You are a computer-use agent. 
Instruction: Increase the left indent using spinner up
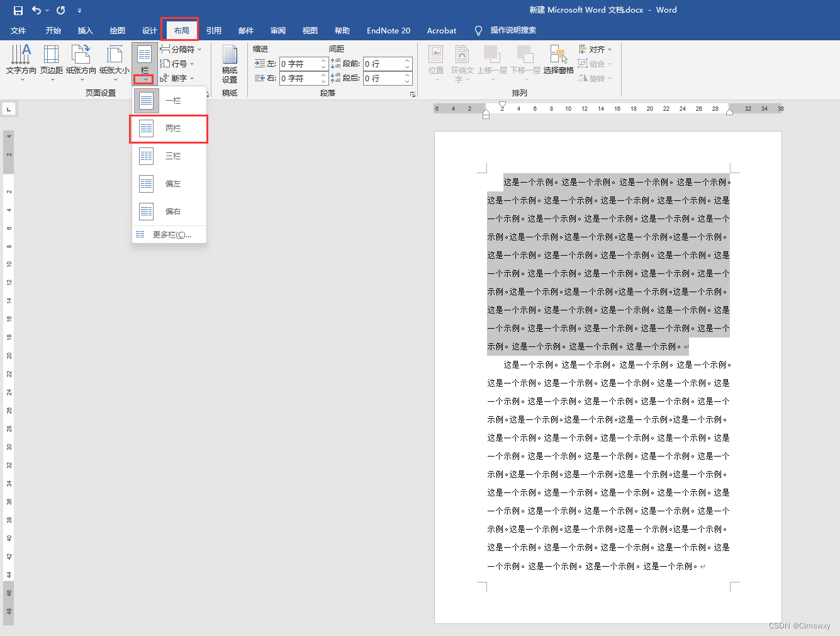coord(324,61)
